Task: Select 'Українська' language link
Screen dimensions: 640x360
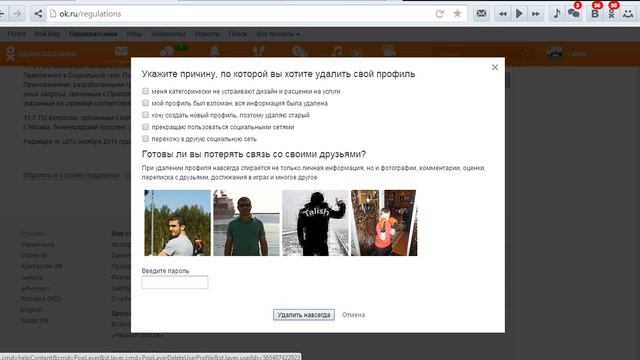Action: click(x=37, y=244)
